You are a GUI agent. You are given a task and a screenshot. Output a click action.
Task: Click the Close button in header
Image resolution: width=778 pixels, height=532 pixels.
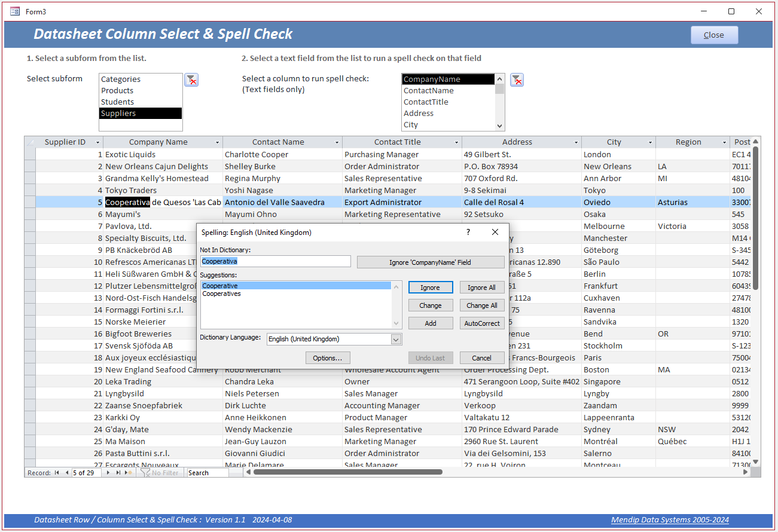click(714, 35)
